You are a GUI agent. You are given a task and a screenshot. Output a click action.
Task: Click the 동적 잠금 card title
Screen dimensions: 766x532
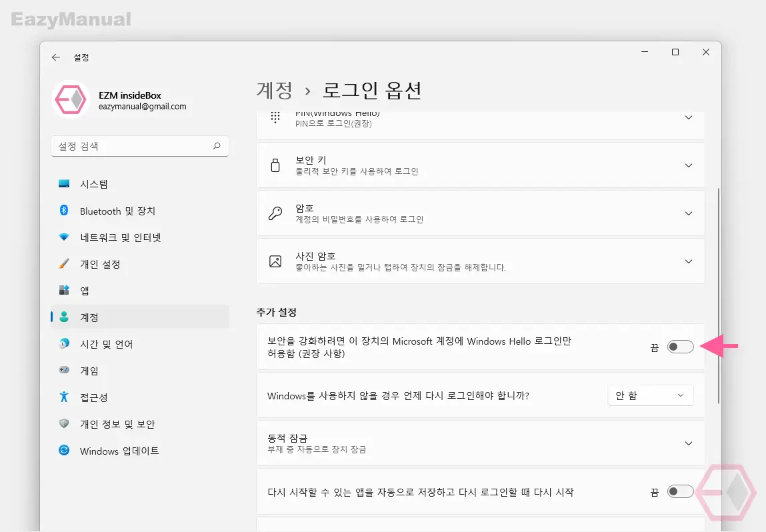(x=287, y=438)
